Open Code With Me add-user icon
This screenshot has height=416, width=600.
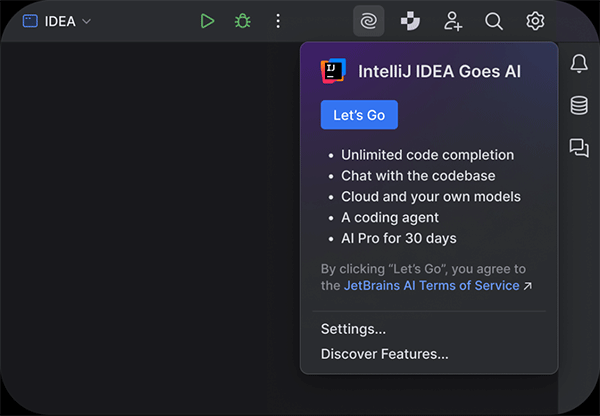(453, 21)
